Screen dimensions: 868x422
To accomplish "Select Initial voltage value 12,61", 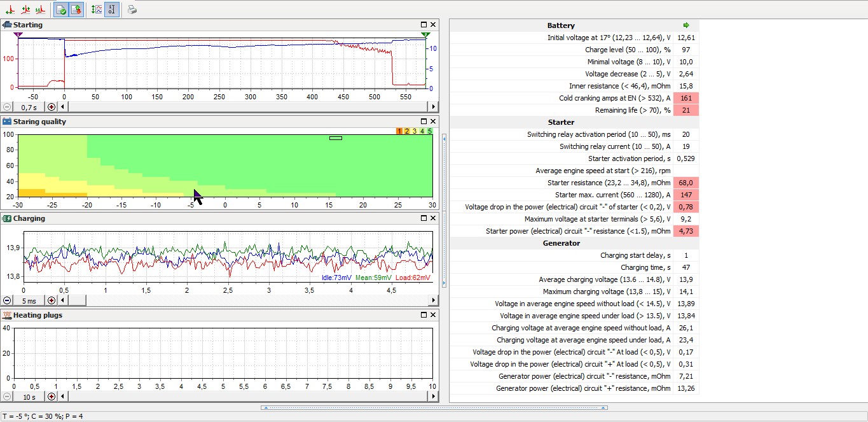I will click(x=686, y=38).
